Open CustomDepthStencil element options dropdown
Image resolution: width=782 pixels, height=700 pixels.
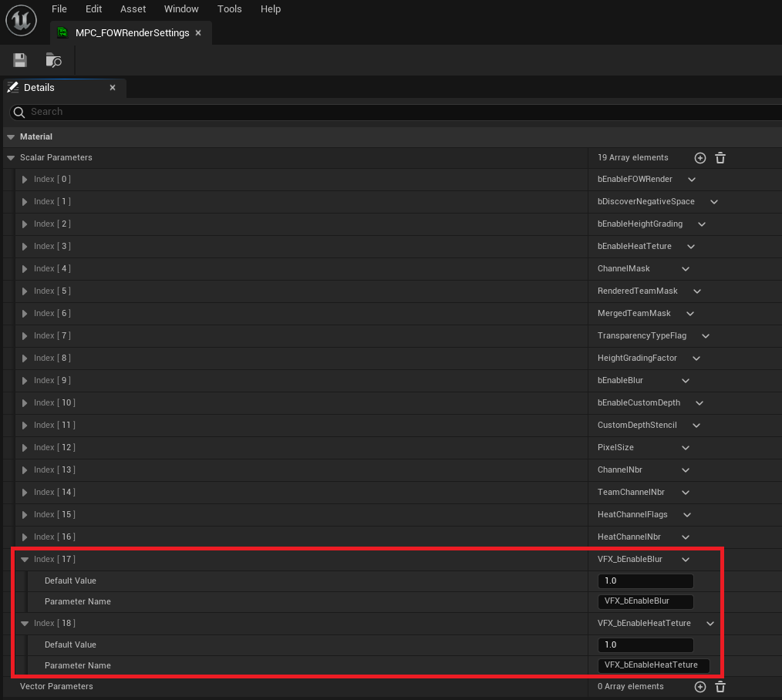point(696,426)
